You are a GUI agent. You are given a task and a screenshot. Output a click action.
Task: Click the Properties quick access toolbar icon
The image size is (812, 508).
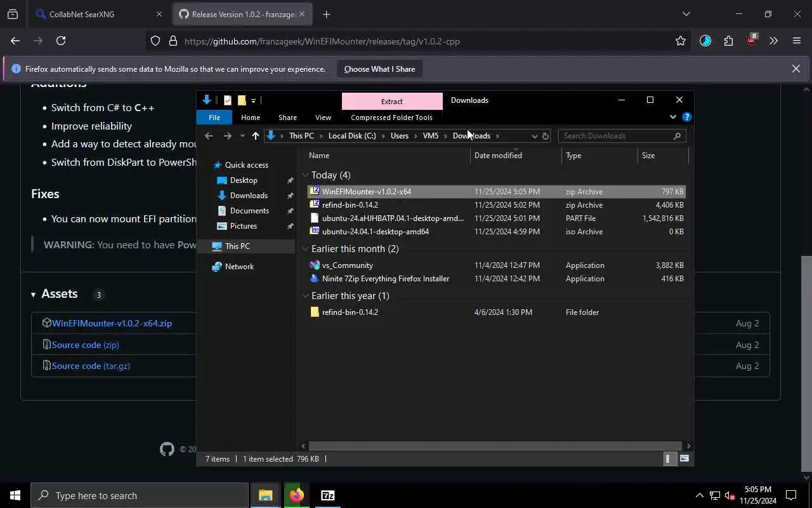[228, 100]
